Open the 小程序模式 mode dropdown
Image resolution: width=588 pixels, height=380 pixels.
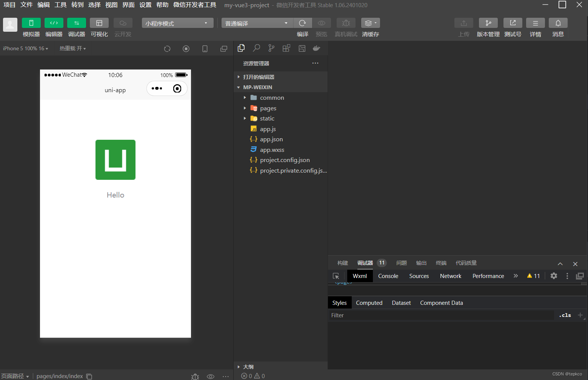point(177,23)
